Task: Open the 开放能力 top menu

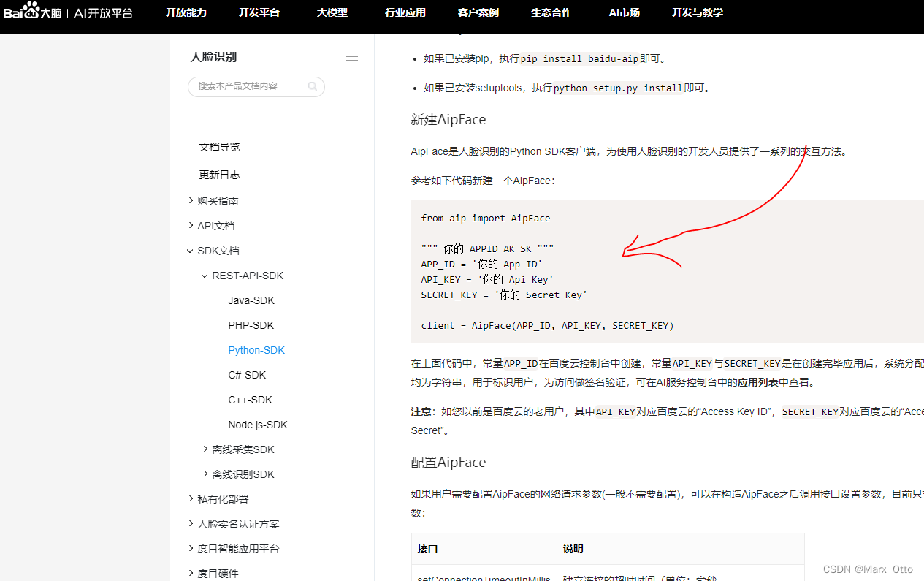Action: point(186,12)
